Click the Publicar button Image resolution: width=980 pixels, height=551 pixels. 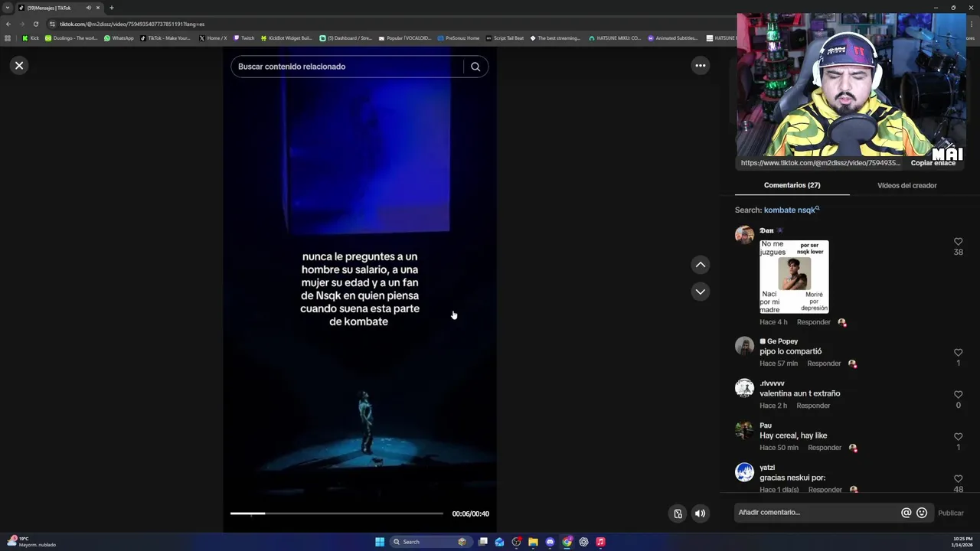coord(951,514)
